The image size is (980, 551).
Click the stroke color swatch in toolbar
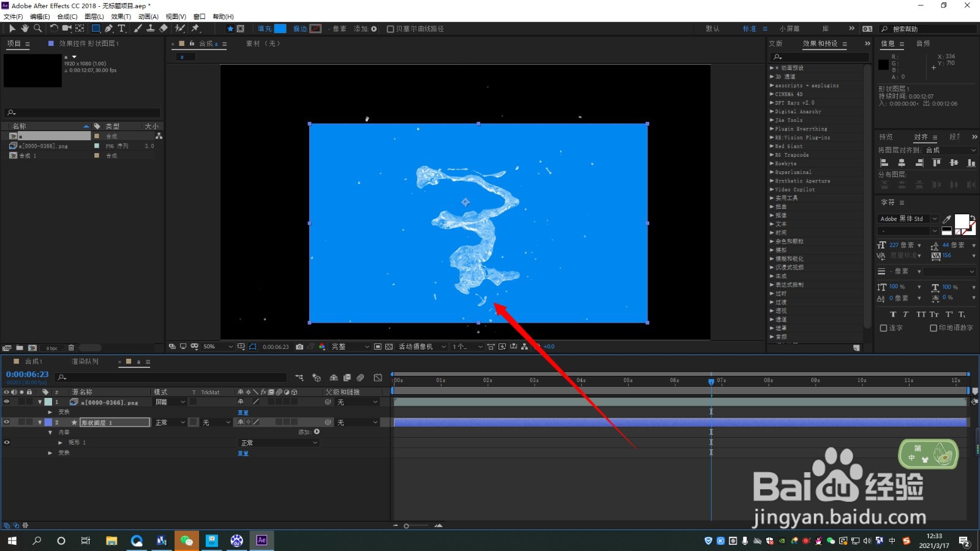point(315,29)
